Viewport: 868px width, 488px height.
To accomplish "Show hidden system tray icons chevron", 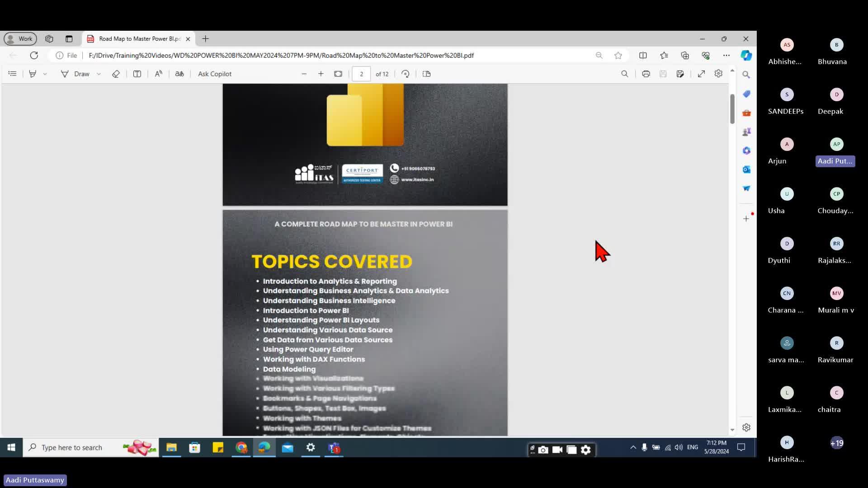I will click(x=633, y=447).
